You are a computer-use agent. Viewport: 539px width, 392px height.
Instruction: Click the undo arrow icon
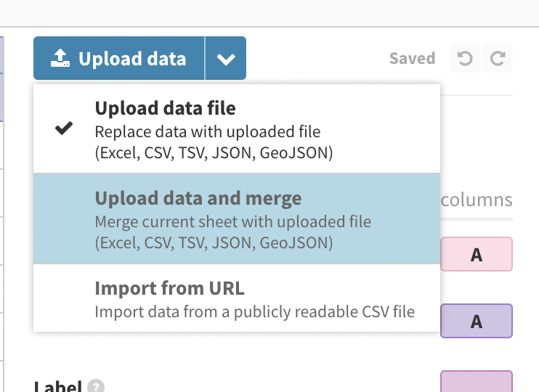465,58
